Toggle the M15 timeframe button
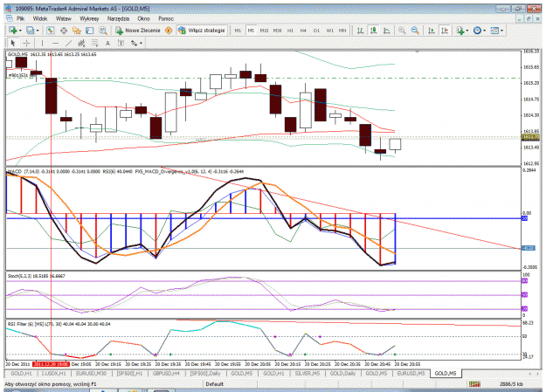 pos(264,31)
